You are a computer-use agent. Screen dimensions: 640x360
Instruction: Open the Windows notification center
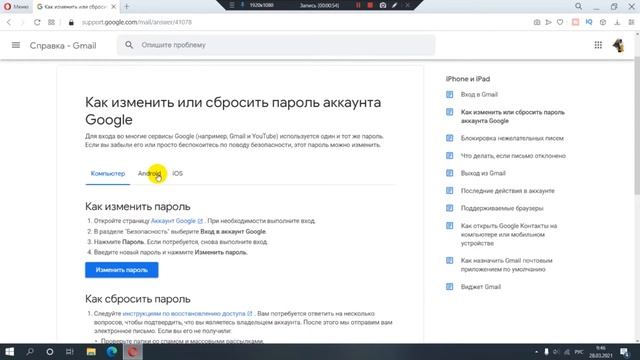pos(624,352)
